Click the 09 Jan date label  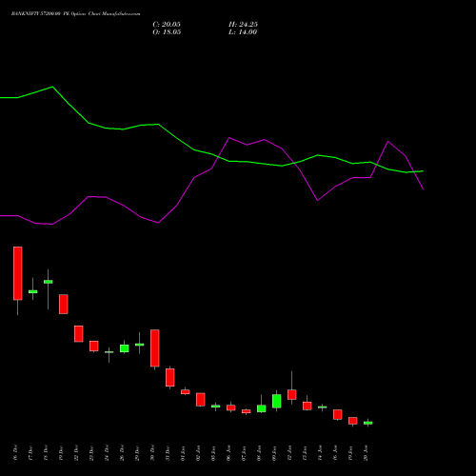(274, 452)
